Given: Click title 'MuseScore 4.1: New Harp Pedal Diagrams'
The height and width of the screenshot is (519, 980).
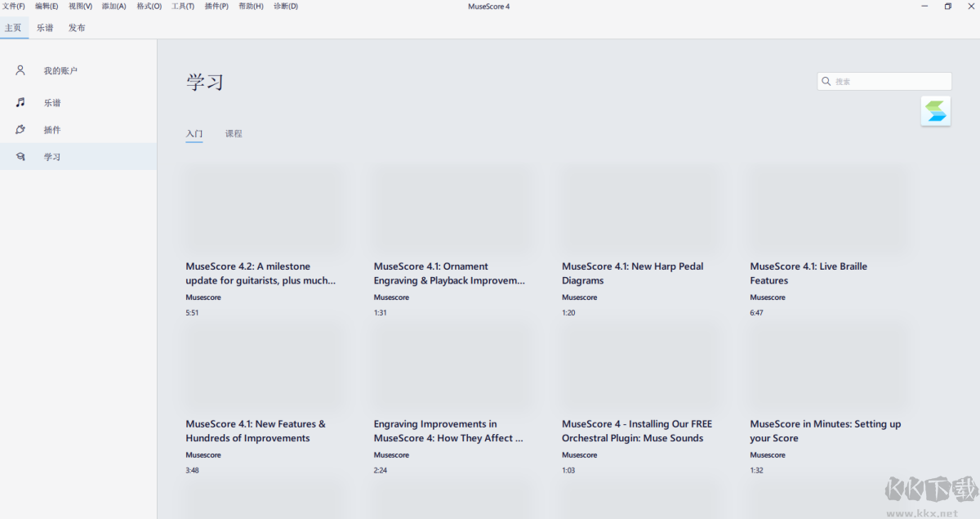Looking at the screenshot, I should point(632,273).
